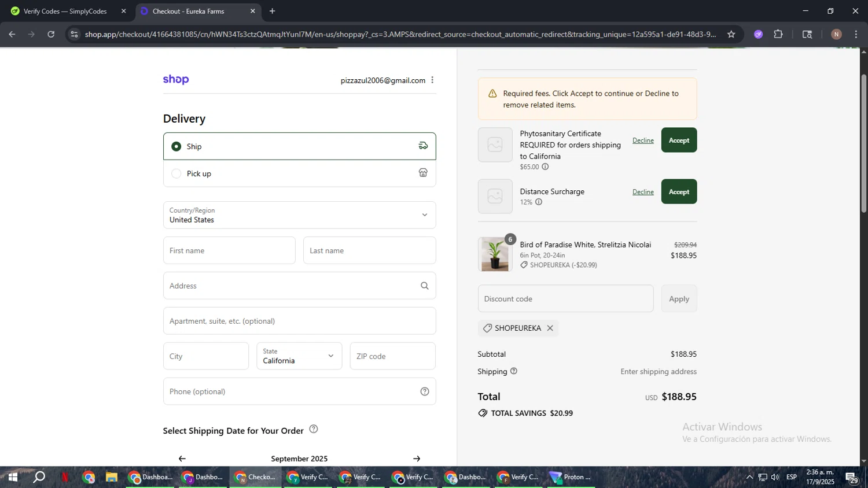Screen dimensions: 868x488
Task: Open File Explorer from taskbar
Action: (x=112, y=477)
